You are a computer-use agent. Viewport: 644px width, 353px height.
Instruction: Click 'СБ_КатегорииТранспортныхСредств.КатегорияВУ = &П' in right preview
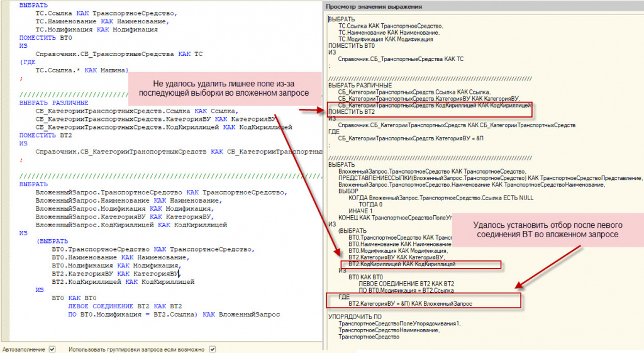(411, 138)
